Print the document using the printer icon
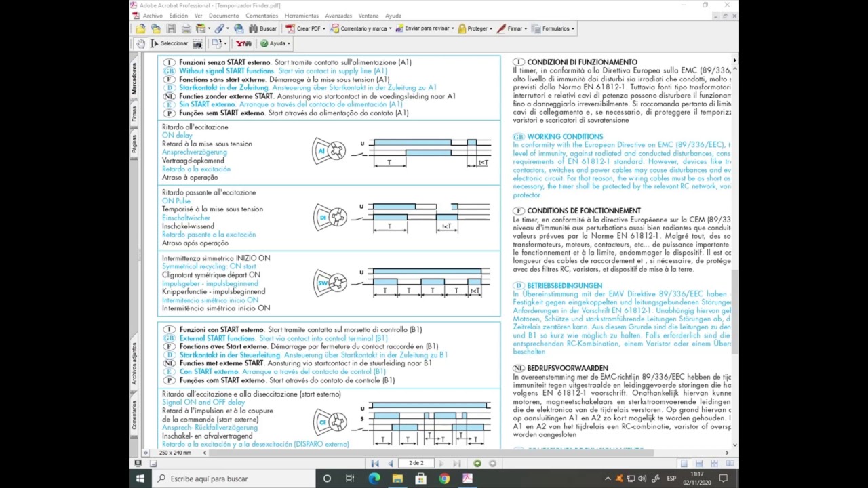The width and height of the screenshot is (868, 488). 186,28
